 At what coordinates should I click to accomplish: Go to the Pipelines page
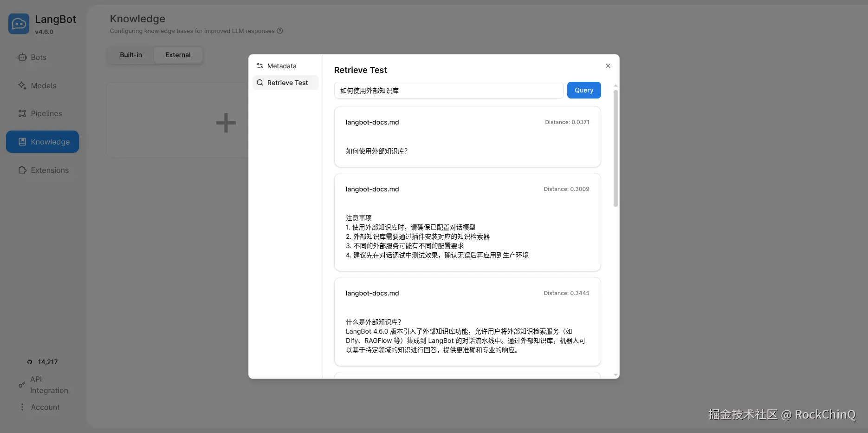tap(42, 113)
